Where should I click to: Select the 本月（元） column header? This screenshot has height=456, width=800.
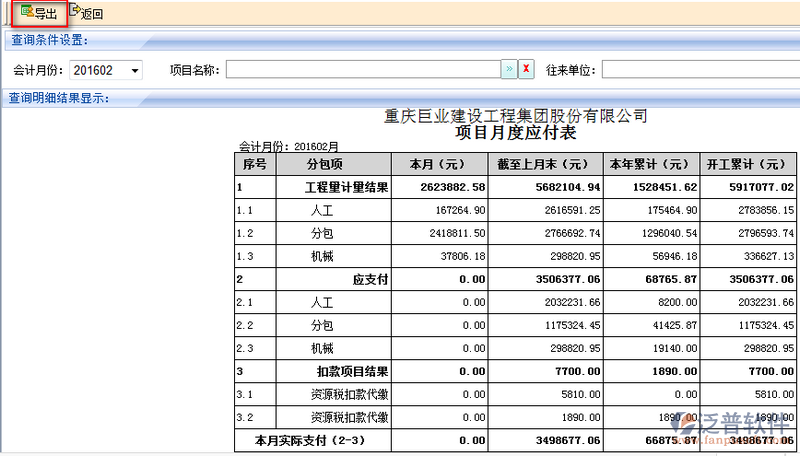[x=439, y=164]
